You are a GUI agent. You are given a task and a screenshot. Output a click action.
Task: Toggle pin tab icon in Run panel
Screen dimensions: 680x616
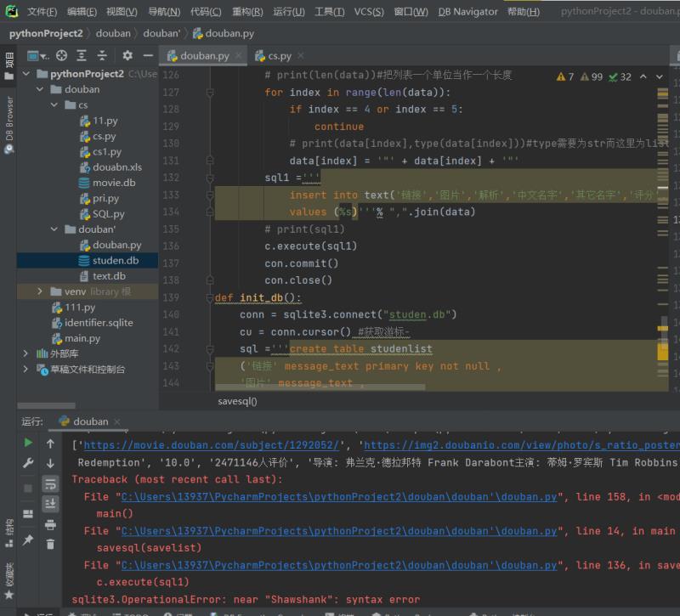28,540
